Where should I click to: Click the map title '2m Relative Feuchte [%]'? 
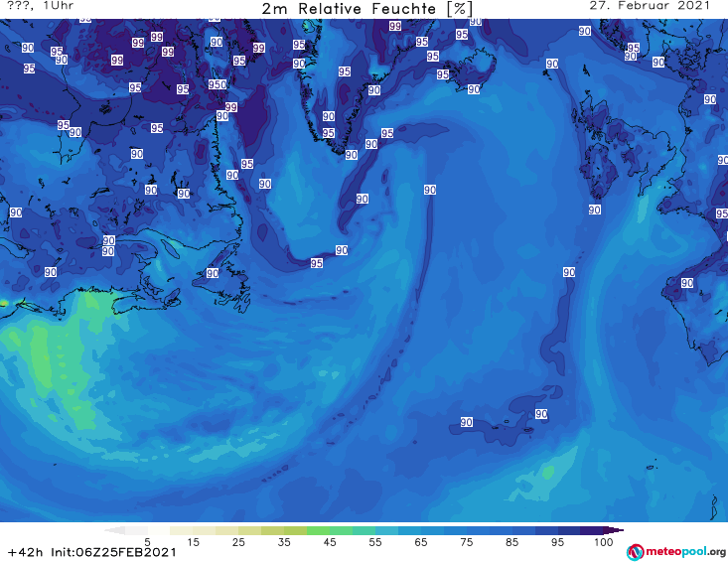367,8
